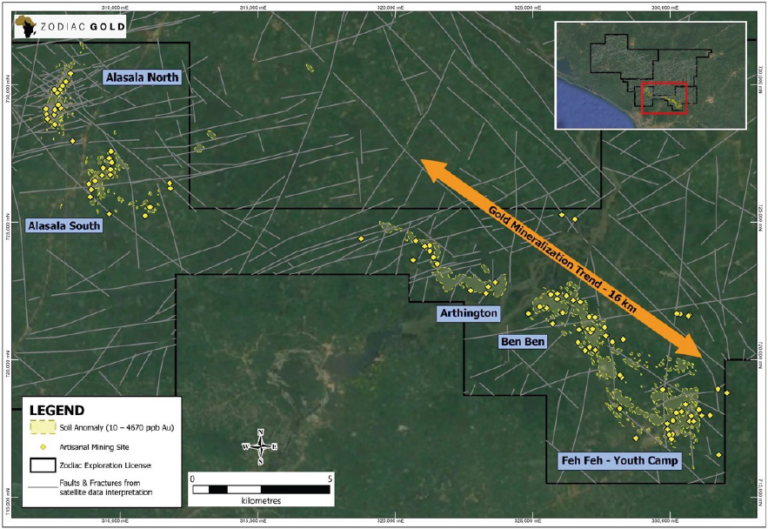This screenshot has height=529, width=768.
Task: Click the black-and-white scale bar
Action: (x=260, y=489)
